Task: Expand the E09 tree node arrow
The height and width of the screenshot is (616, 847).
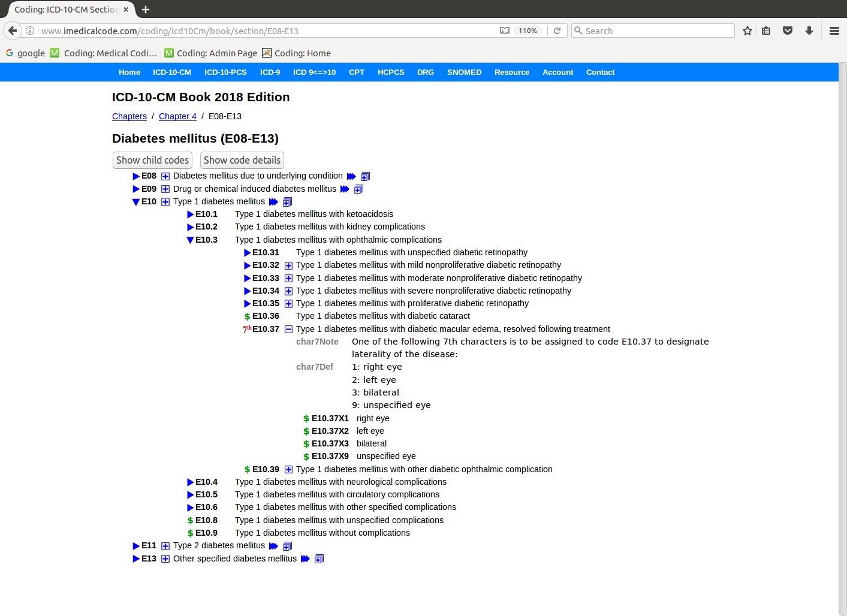Action: tap(136, 189)
